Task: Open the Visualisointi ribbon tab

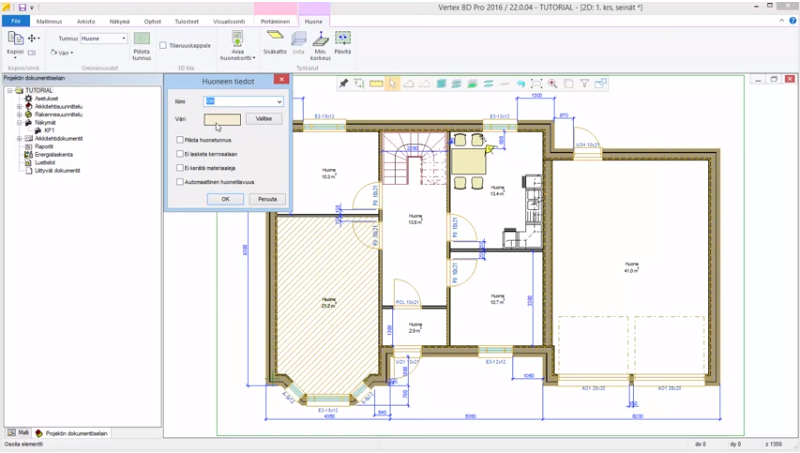Action: [228, 20]
